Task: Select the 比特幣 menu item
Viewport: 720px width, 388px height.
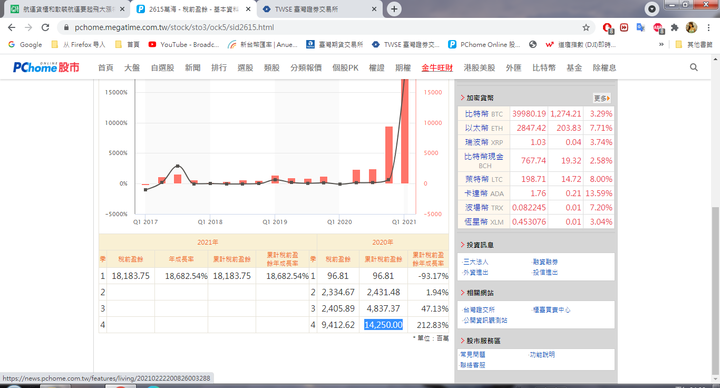Action: [x=544, y=67]
